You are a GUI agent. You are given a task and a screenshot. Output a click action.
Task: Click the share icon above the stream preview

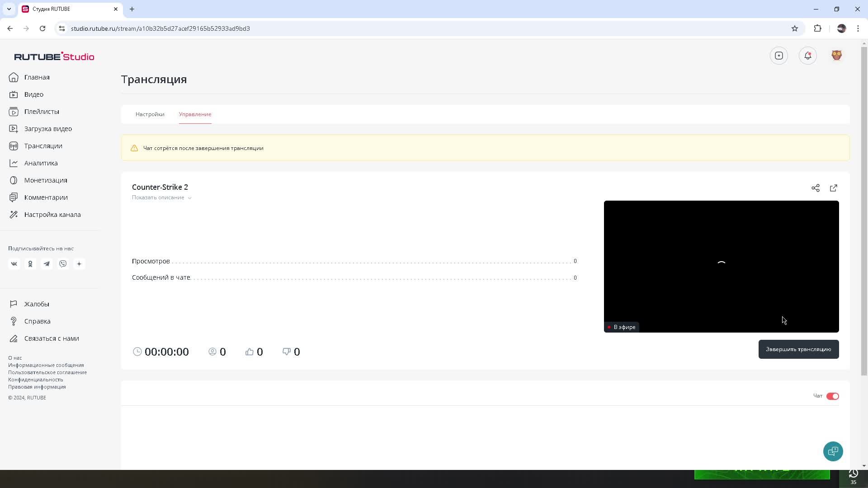(816, 188)
